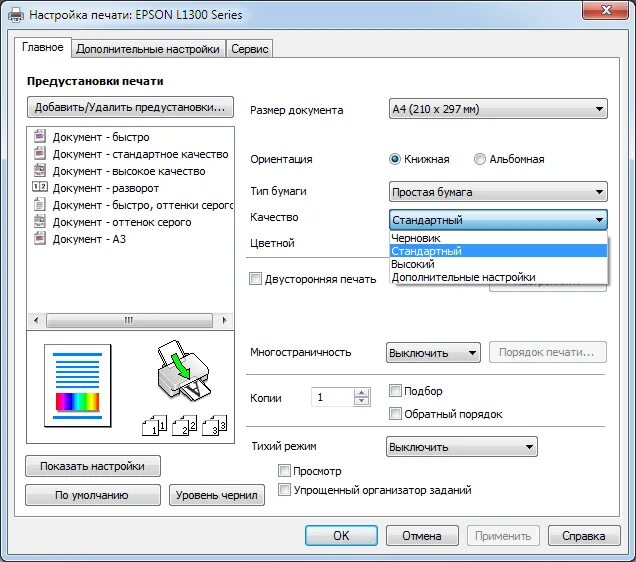This screenshot has height=562, width=636.
Task: Click Добавить/Удалить предустановки button
Action: [x=130, y=107]
